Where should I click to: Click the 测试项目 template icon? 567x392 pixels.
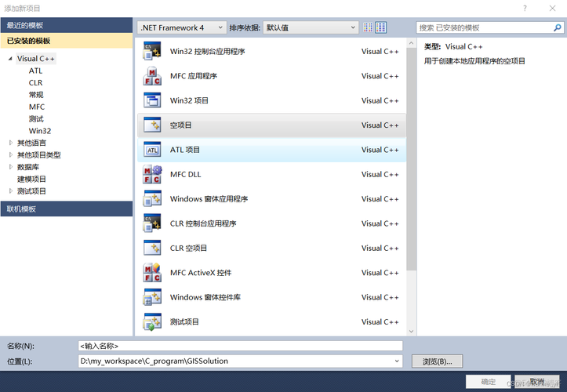[x=152, y=321]
